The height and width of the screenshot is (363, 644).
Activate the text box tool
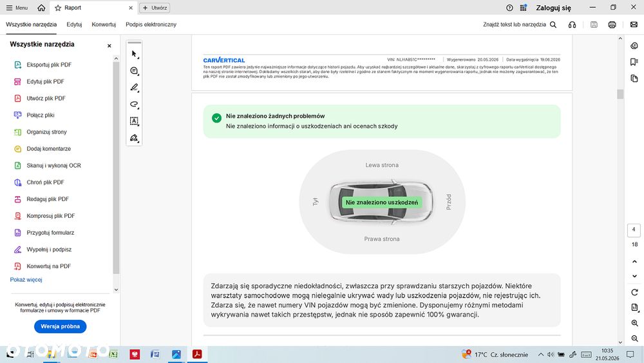click(x=135, y=121)
